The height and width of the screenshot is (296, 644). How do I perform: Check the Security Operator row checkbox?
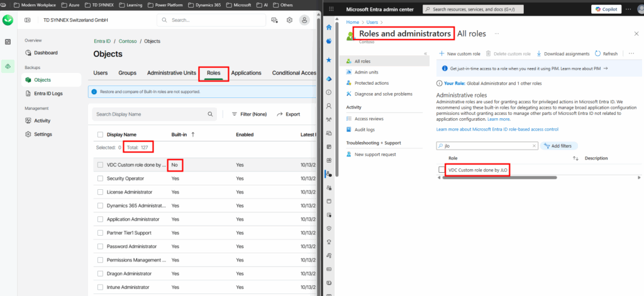[100, 178]
